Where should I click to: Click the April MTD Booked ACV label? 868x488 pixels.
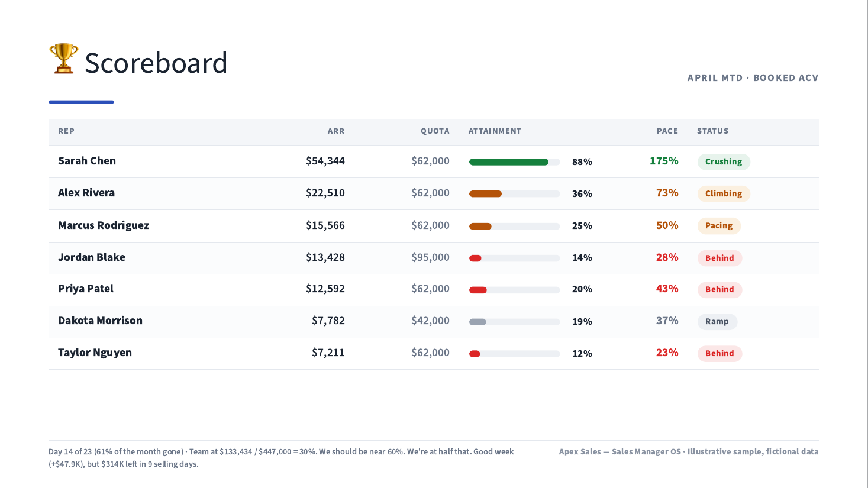(x=753, y=78)
